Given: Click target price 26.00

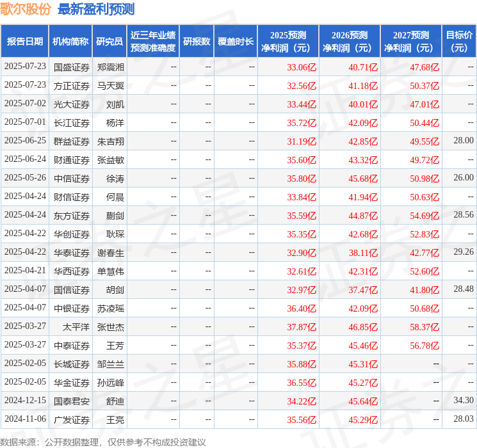Looking at the screenshot, I should [x=464, y=177].
